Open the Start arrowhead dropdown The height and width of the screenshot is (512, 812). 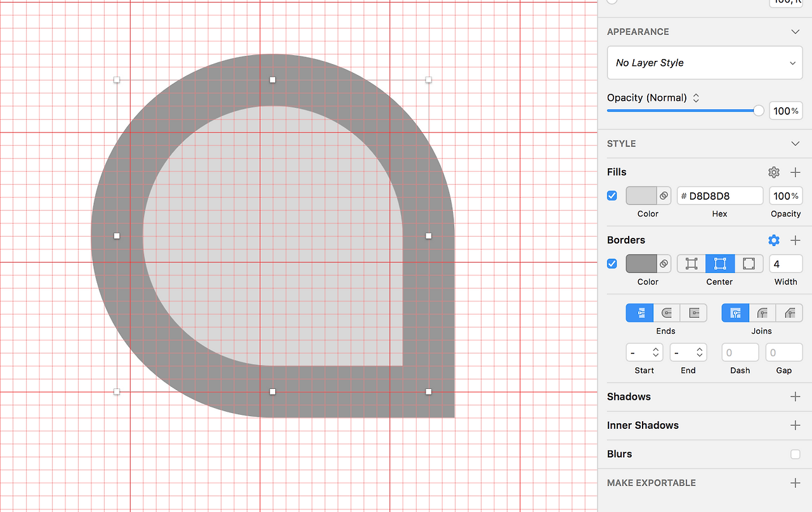tap(645, 353)
